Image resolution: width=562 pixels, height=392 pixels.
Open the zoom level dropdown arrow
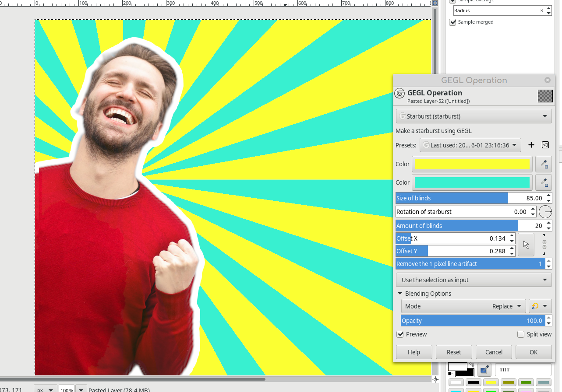(81, 389)
